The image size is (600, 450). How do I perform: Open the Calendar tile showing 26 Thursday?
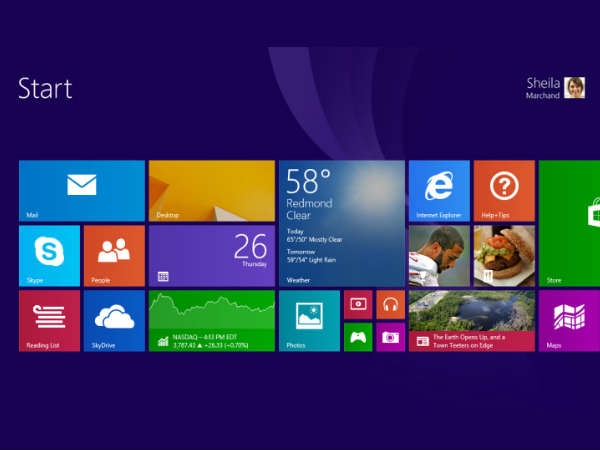[x=212, y=256]
